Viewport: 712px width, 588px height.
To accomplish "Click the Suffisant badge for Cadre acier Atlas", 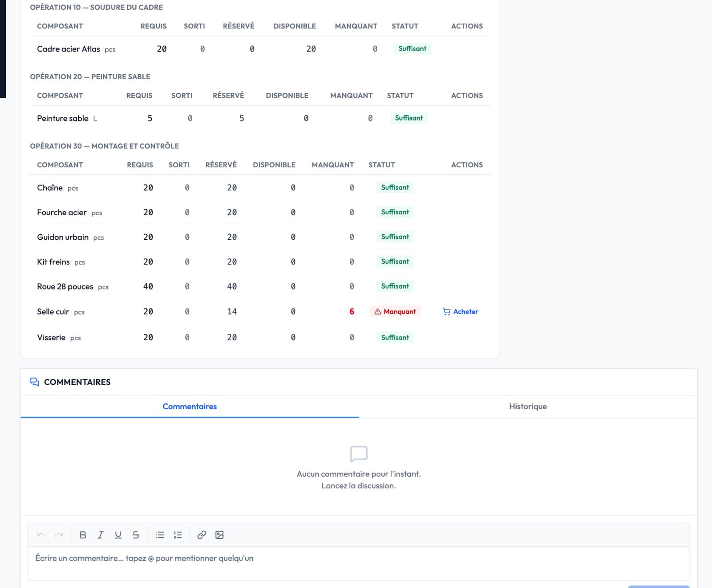I will (413, 48).
